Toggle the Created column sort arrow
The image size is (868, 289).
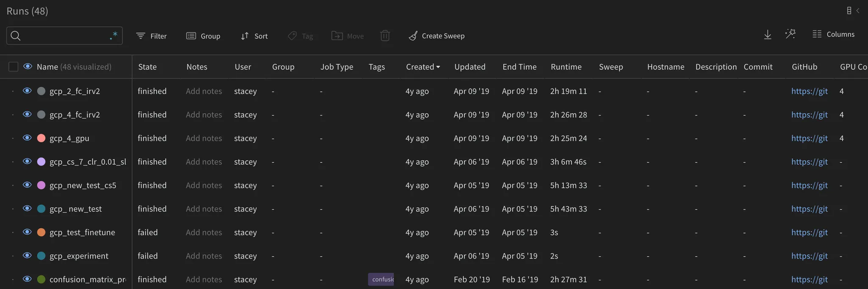pos(438,67)
